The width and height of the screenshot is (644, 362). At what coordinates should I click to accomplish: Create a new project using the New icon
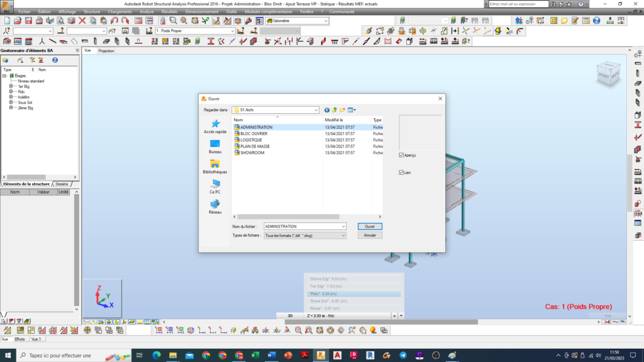pos(6,21)
